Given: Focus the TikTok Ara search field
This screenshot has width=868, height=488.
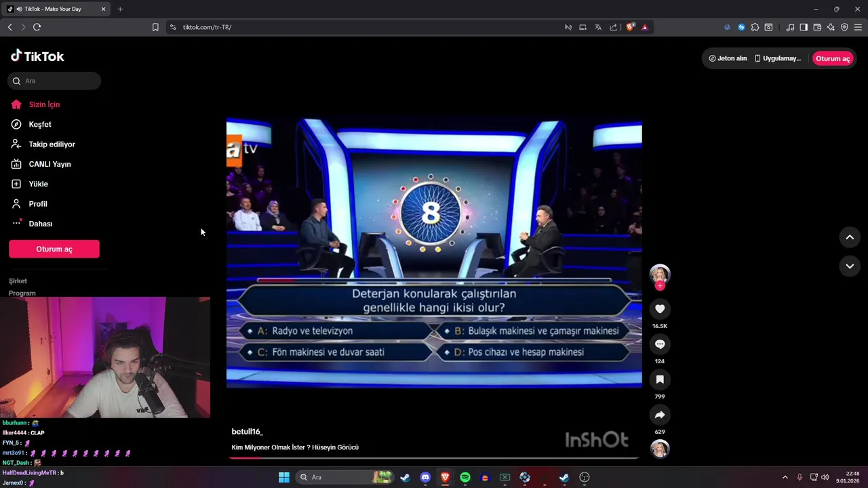Looking at the screenshot, I should pyautogui.click(x=54, y=81).
